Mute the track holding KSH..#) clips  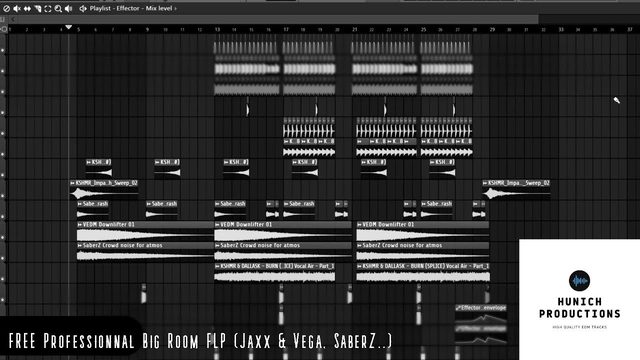click(x=3, y=175)
